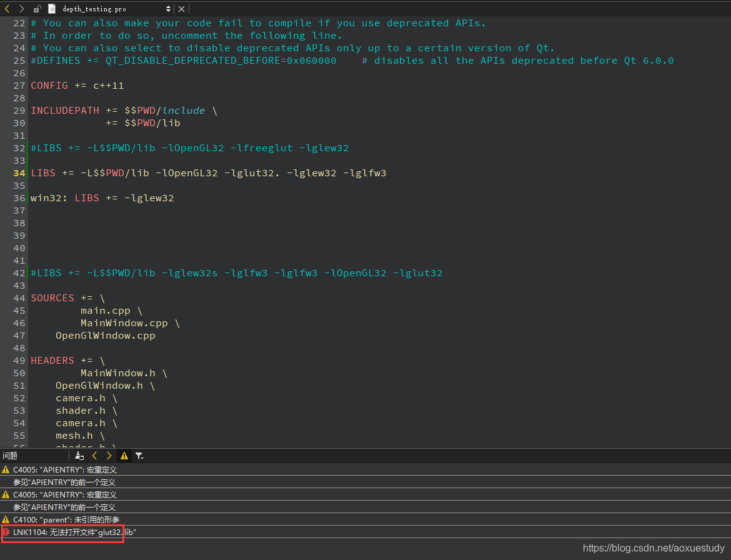Click line number 34 in the margin
This screenshot has width=731, height=560.
coord(19,172)
